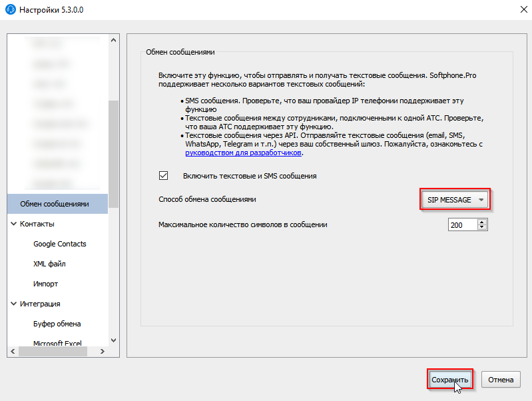Collapse the Интеграция tree section
Screen dimensions: 532x401
click(x=13, y=304)
